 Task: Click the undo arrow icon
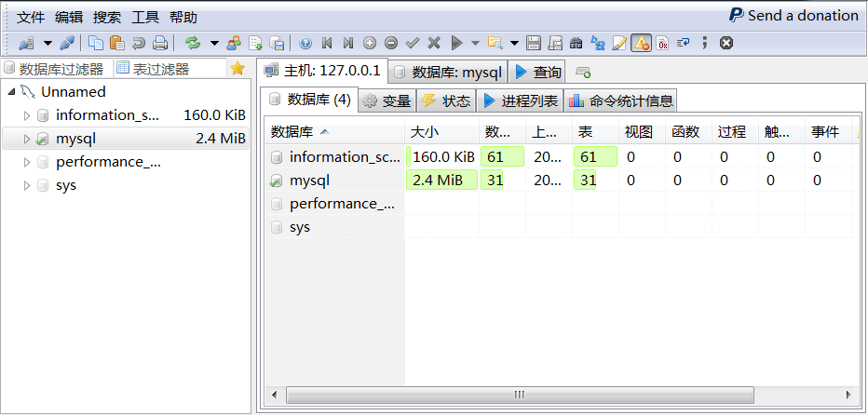coord(138,43)
